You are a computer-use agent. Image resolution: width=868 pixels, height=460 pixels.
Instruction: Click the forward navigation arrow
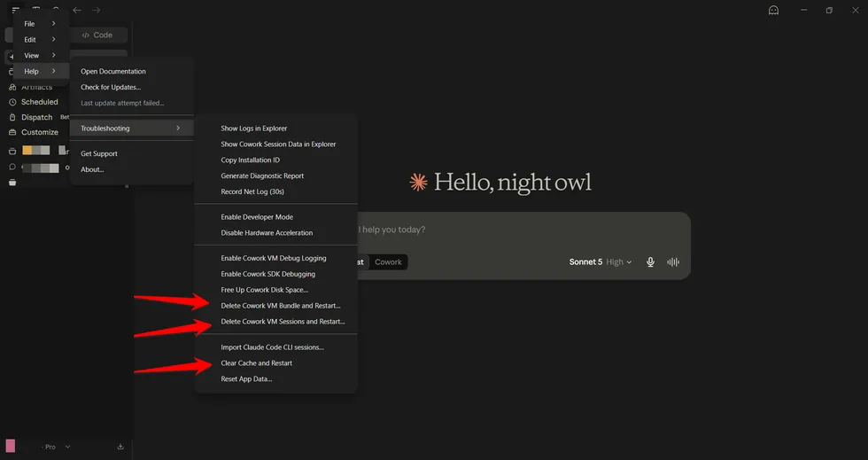[97, 10]
